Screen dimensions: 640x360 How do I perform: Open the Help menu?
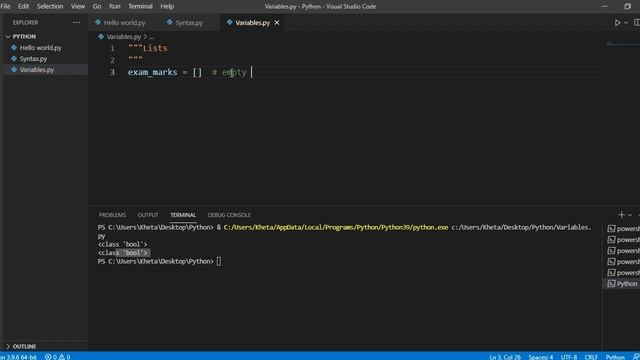pyautogui.click(x=167, y=7)
